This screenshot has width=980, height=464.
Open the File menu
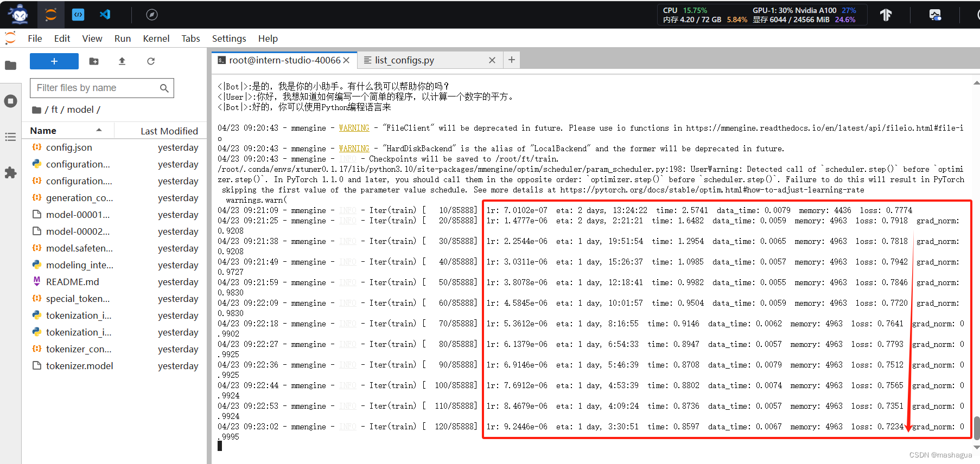35,38
